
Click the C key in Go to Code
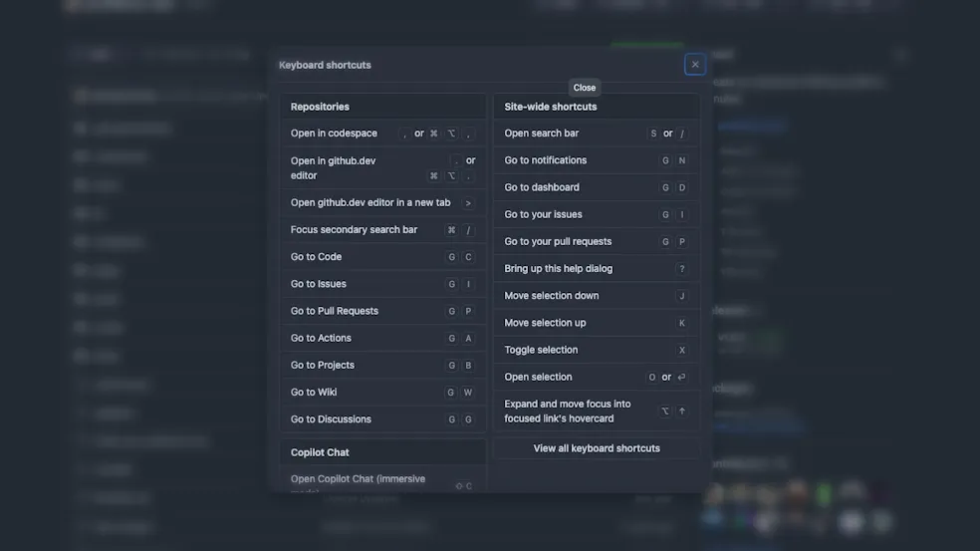point(468,257)
